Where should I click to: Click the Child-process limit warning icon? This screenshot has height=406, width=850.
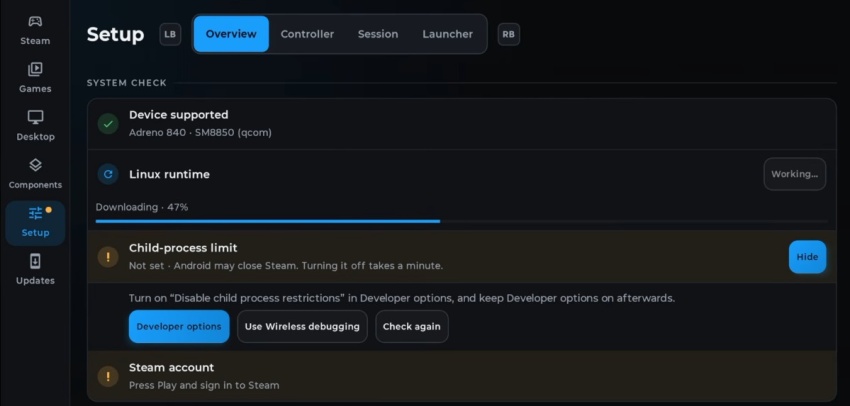click(x=108, y=256)
